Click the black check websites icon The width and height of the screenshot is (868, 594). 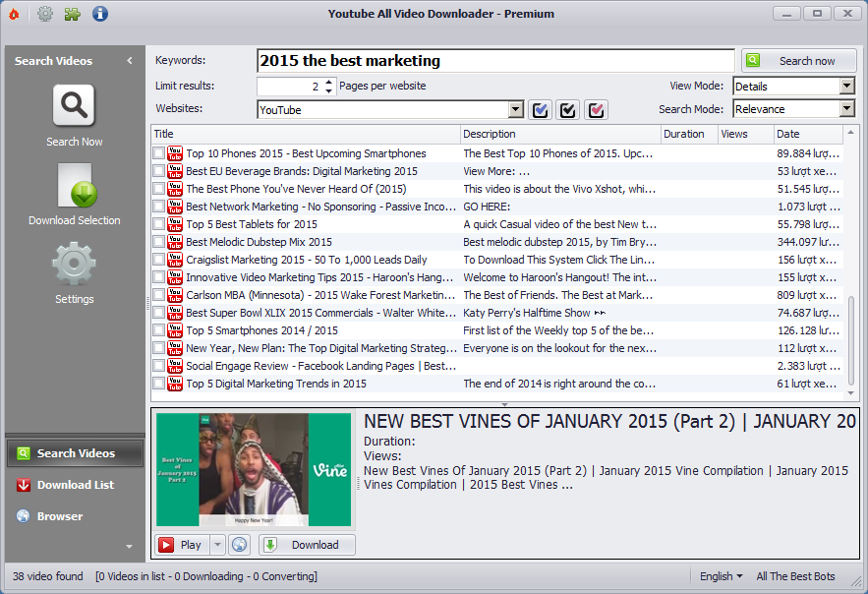pyautogui.click(x=568, y=109)
